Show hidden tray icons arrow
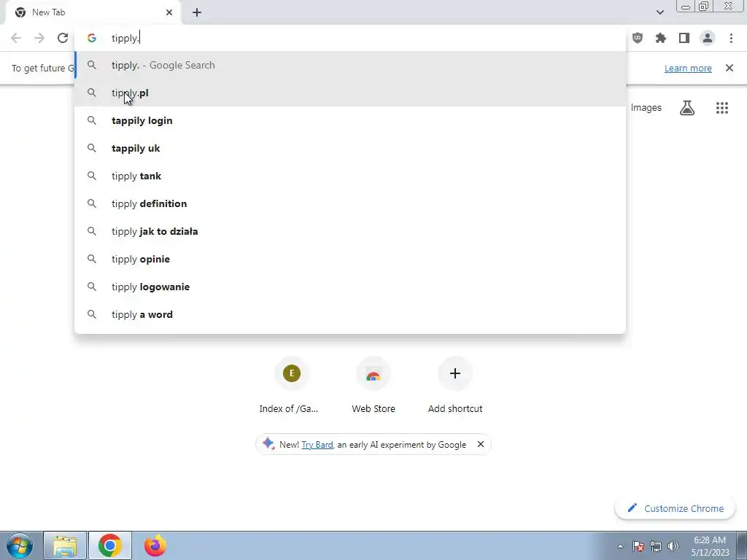 click(x=620, y=546)
